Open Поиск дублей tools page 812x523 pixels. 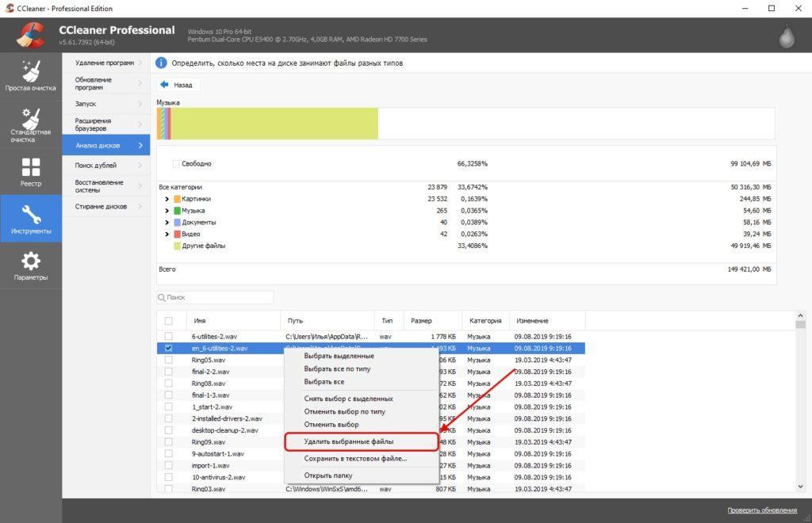(x=106, y=166)
